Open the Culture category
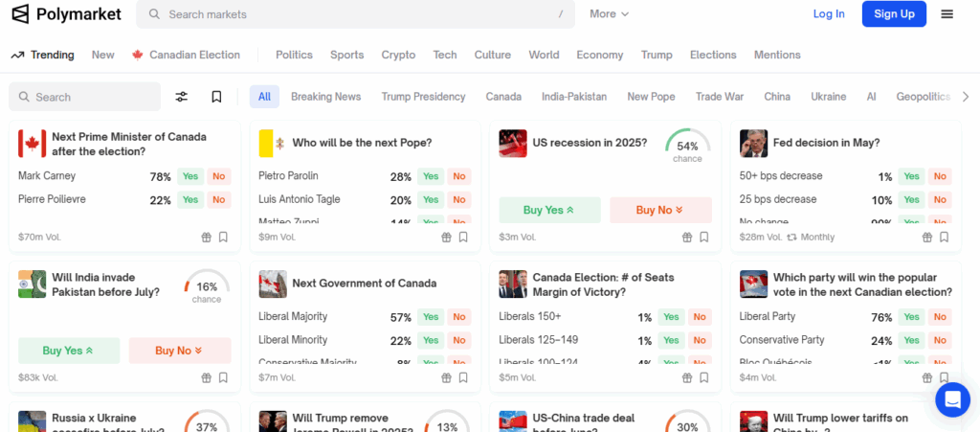 point(493,55)
